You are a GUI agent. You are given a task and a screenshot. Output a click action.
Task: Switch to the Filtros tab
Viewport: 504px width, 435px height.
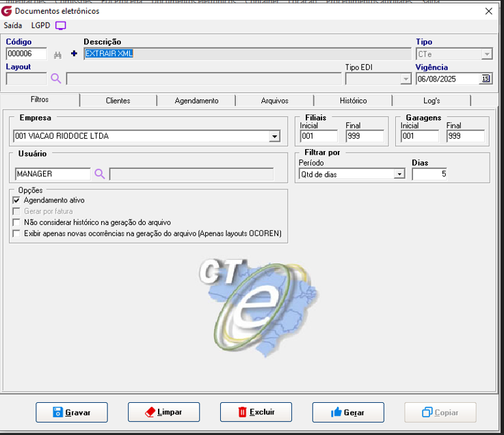[40, 100]
